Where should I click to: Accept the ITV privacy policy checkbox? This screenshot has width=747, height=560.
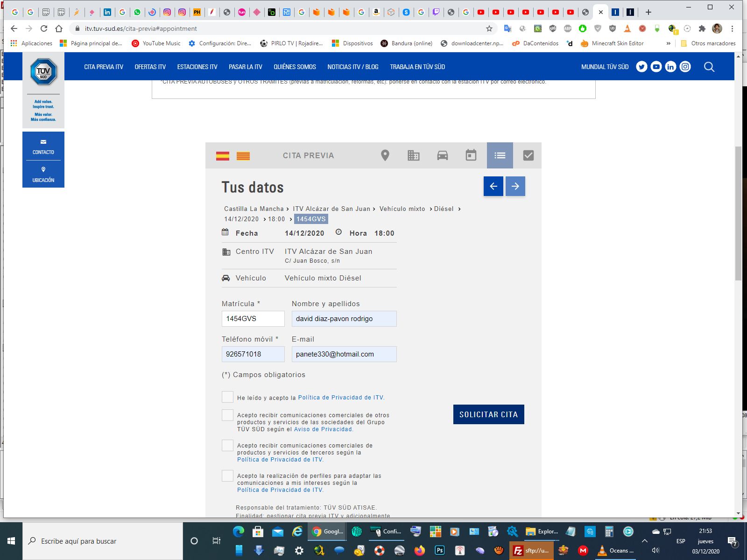click(x=227, y=397)
